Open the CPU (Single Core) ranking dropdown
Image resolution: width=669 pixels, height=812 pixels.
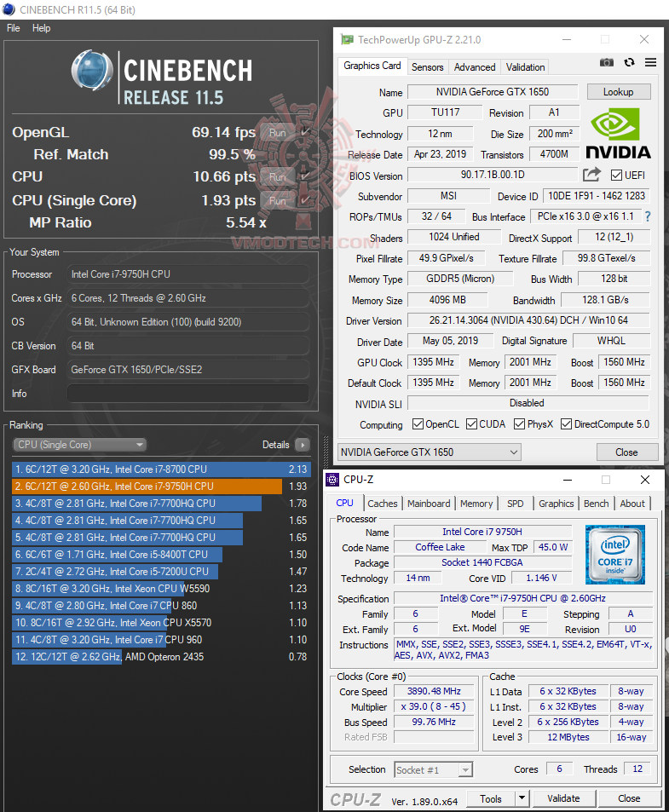click(80, 445)
